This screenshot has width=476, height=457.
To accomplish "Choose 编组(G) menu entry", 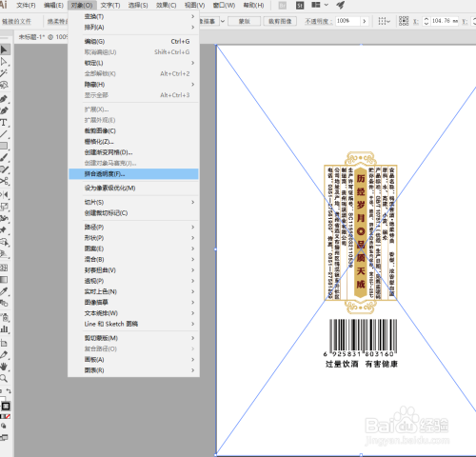I will tap(133, 41).
